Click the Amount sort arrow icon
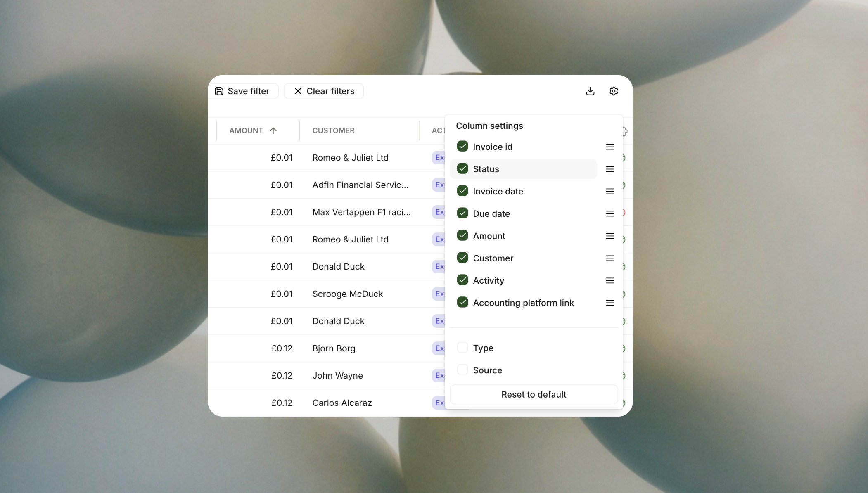 point(273,130)
